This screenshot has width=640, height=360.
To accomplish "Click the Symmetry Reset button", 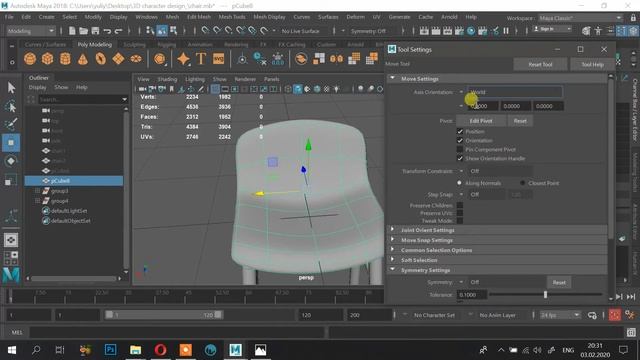I will click(x=559, y=282).
